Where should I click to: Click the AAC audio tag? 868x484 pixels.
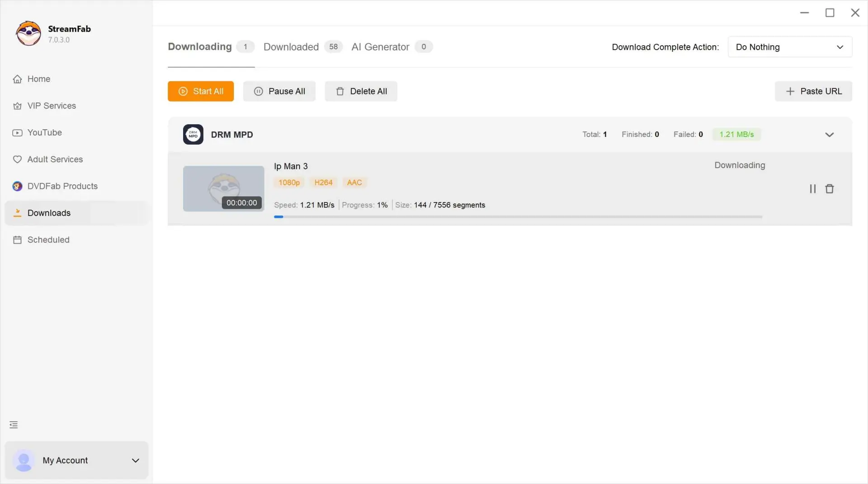[354, 183]
